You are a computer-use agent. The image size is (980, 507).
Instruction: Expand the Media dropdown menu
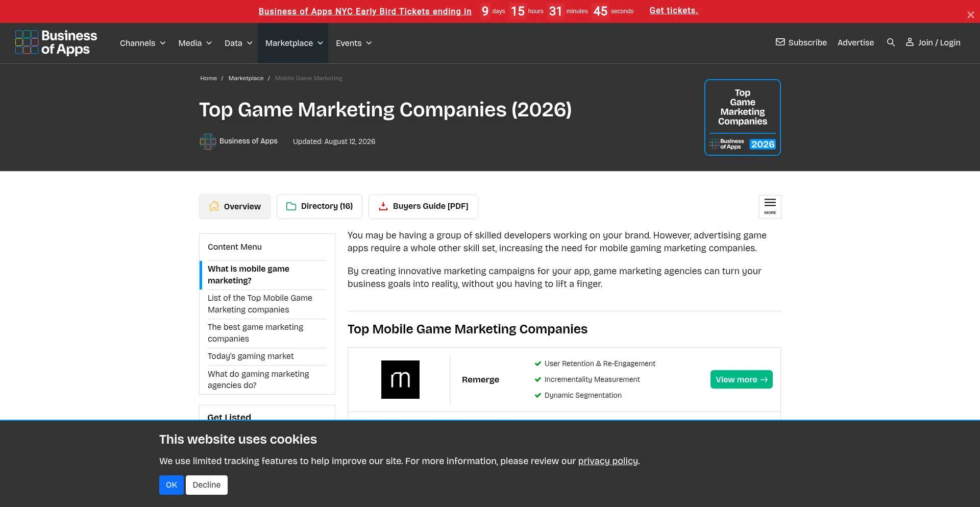tap(195, 43)
